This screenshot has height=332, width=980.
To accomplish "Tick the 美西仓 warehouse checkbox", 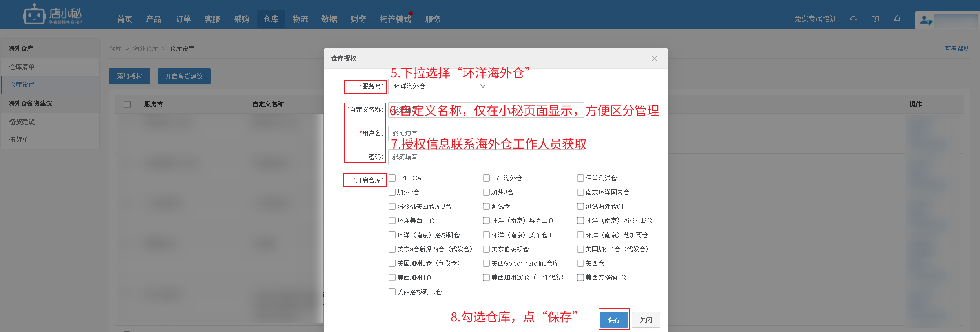I will pyautogui.click(x=580, y=263).
